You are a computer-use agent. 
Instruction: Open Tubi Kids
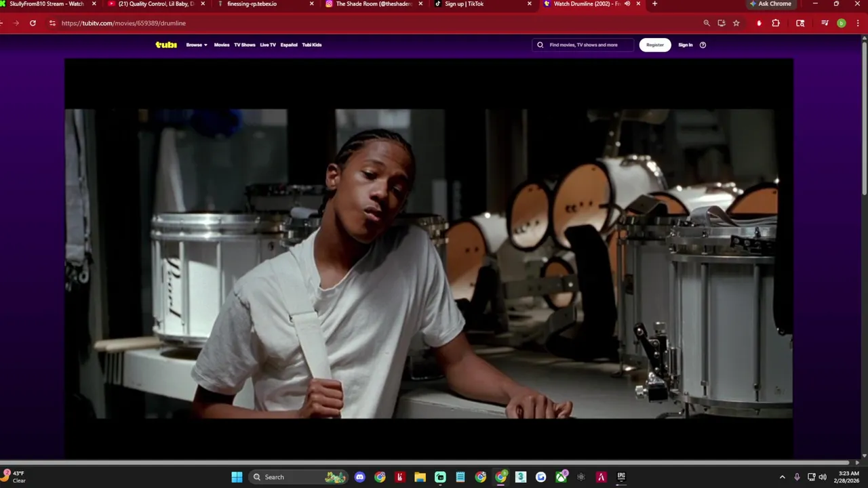[x=312, y=45]
